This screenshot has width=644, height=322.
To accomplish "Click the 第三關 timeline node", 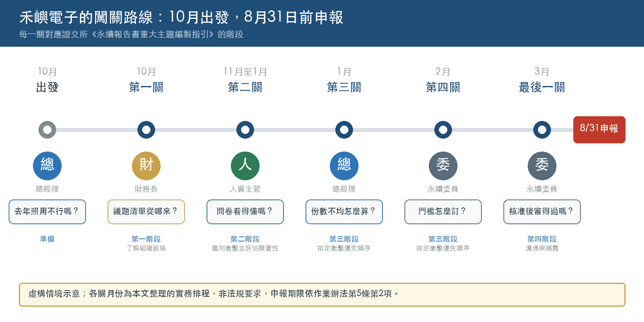I will [x=344, y=130].
